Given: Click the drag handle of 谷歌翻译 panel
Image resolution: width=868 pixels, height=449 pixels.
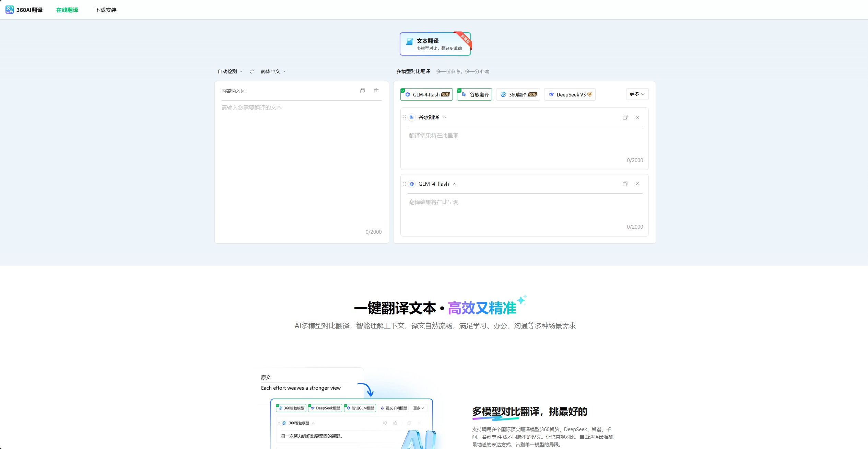Looking at the screenshot, I should click(404, 117).
